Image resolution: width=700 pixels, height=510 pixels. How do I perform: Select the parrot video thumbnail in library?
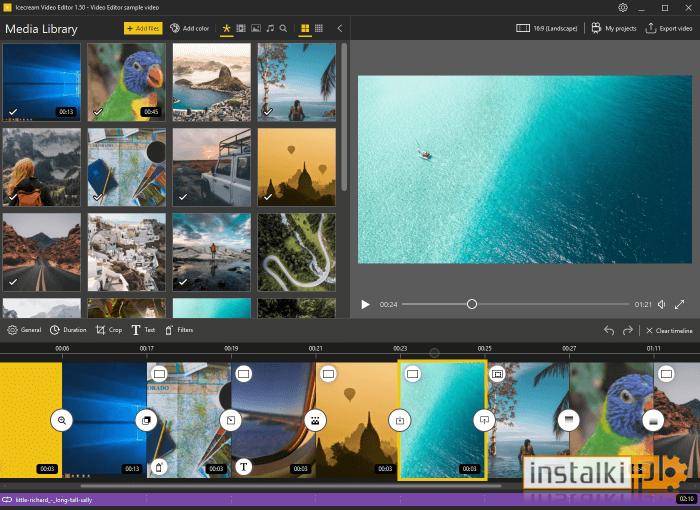pos(126,82)
